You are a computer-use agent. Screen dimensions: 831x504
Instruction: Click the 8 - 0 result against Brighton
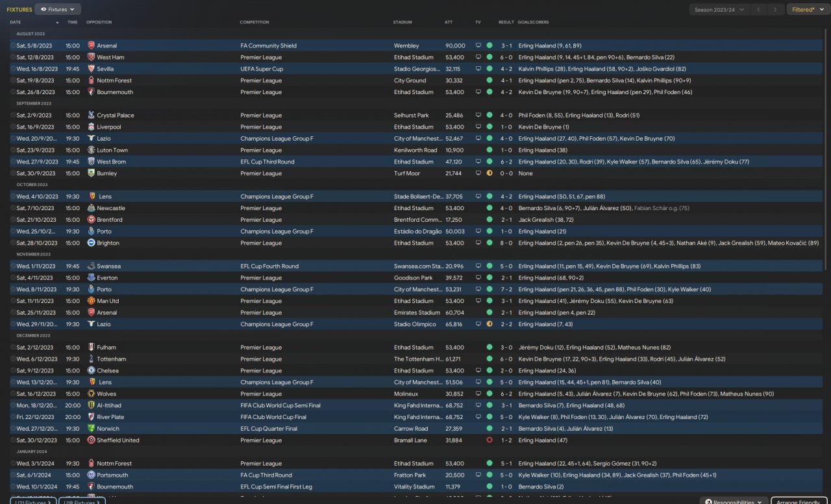(506, 243)
